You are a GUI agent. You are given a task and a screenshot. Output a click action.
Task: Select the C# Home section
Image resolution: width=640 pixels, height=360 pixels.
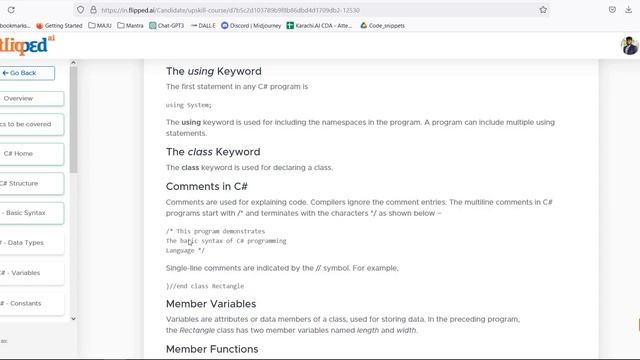click(32, 154)
